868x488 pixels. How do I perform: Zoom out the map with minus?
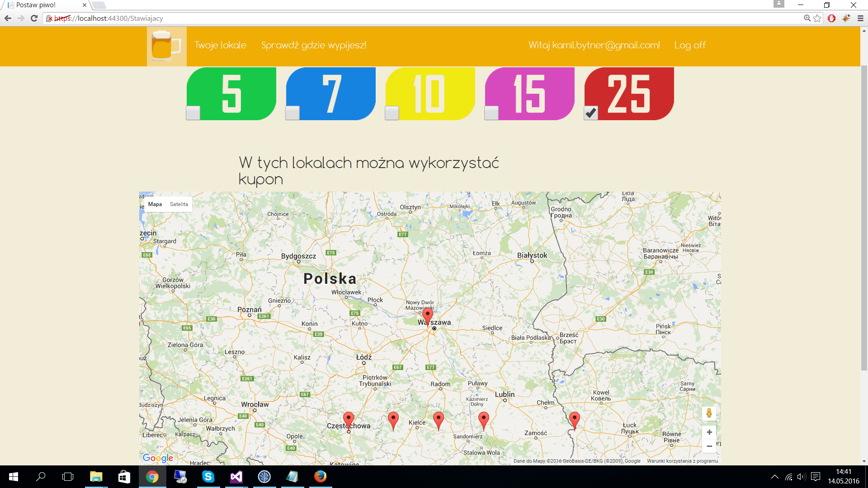point(709,446)
